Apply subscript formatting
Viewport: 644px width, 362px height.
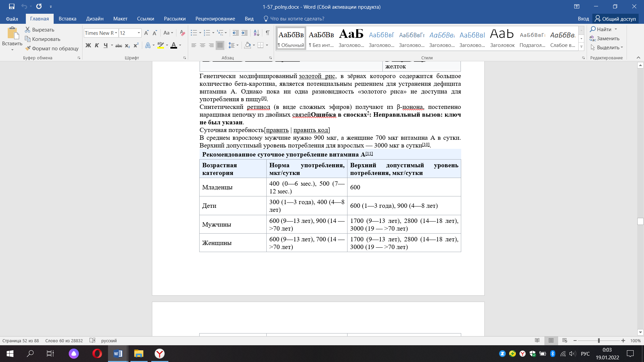[127, 45]
